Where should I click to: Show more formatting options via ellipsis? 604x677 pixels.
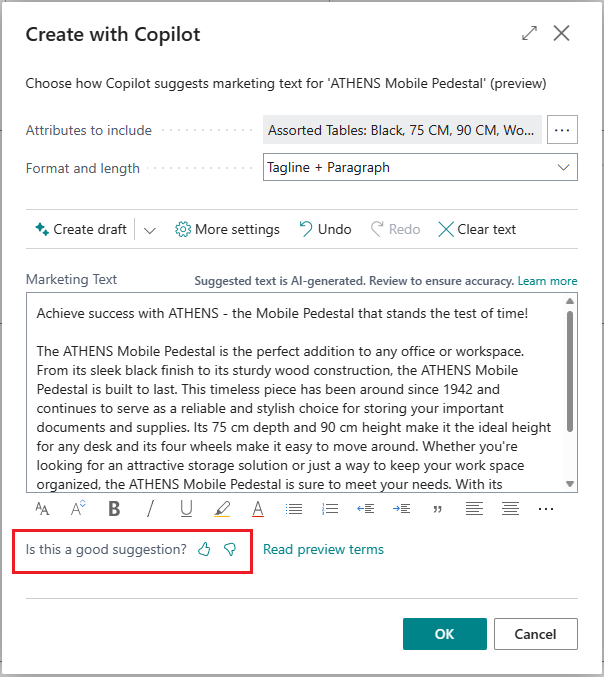(x=545, y=509)
